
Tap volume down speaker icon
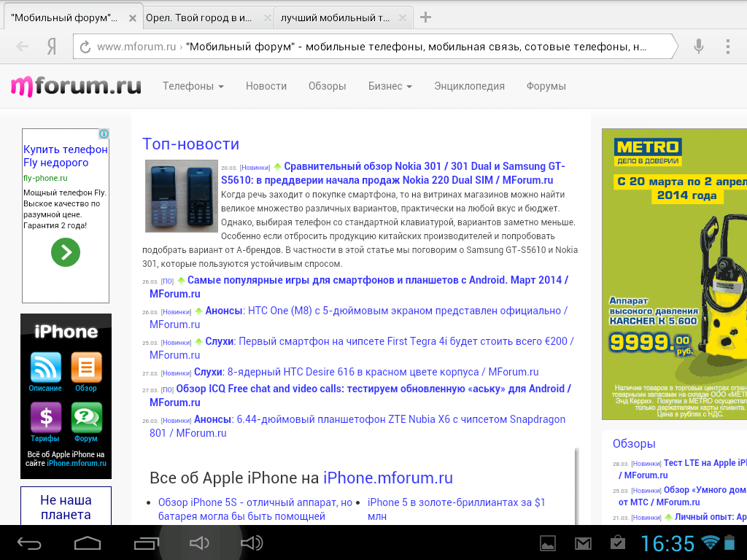199,542
